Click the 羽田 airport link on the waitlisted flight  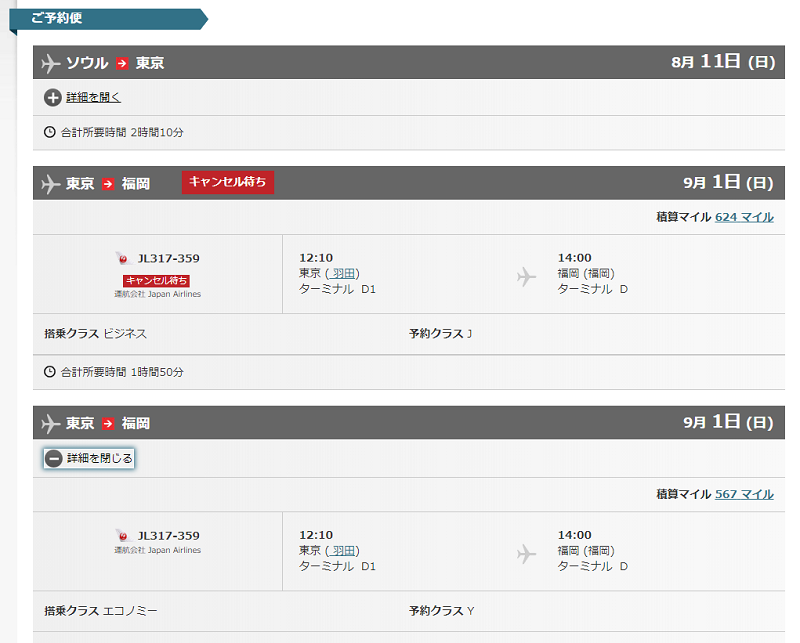coord(343,274)
